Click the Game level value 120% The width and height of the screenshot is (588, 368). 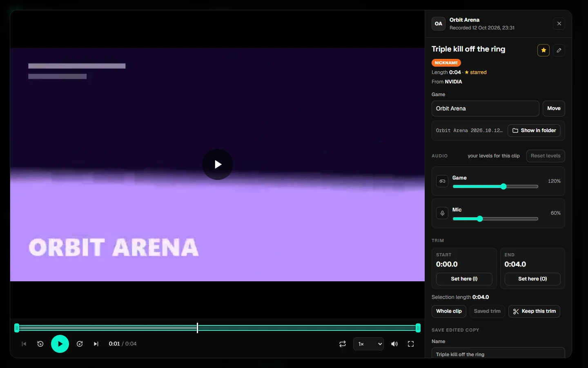pos(554,181)
